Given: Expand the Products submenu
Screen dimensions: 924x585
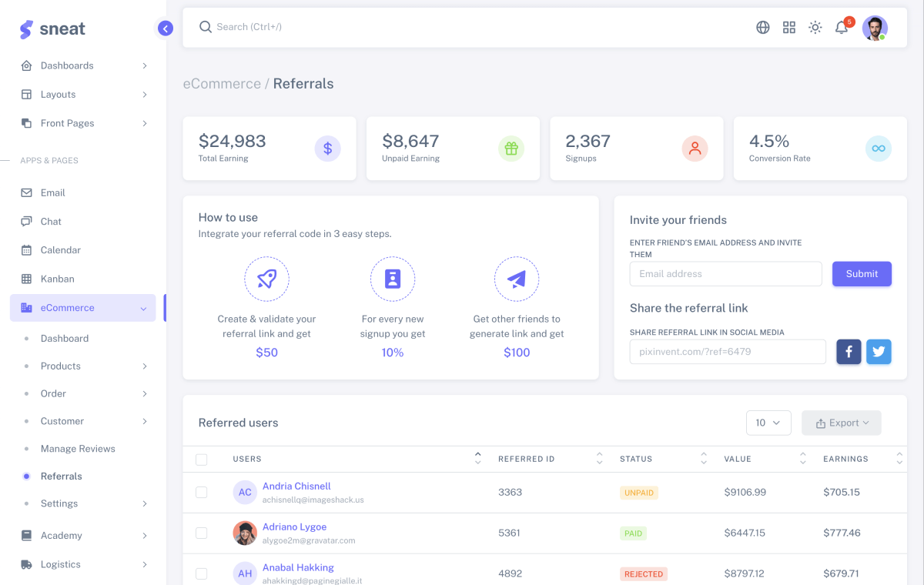Looking at the screenshot, I should 61,366.
